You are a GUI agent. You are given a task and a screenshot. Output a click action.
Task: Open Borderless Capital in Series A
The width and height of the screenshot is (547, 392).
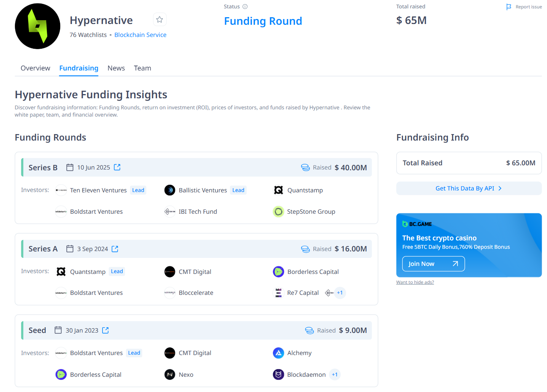coord(313,272)
